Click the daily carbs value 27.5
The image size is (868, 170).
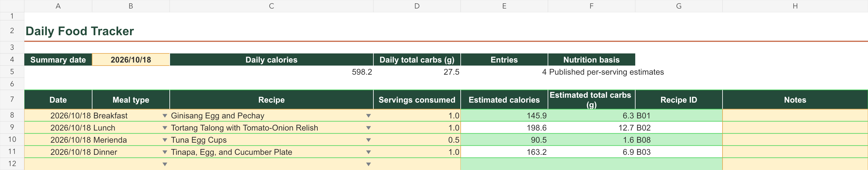[x=417, y=72]
